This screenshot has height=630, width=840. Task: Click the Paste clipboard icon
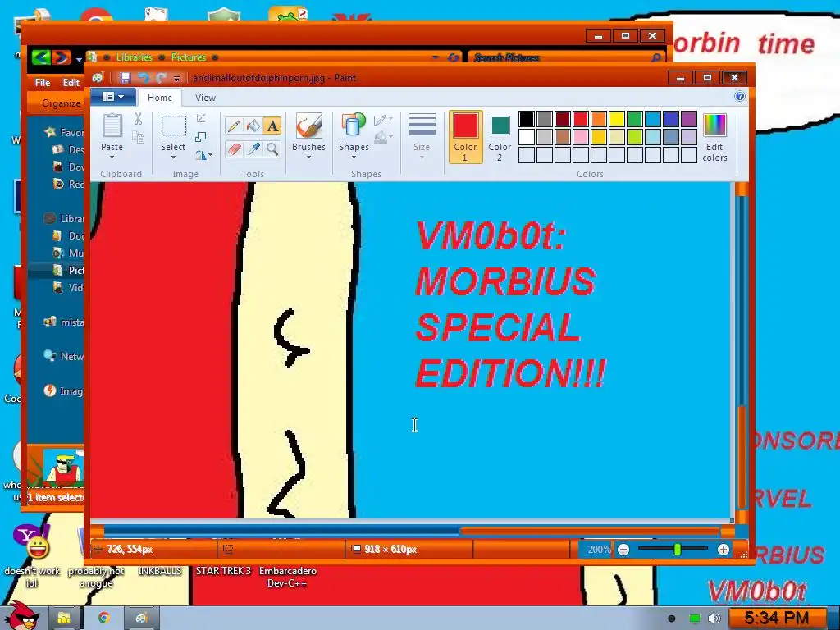(x=112, y=126)
